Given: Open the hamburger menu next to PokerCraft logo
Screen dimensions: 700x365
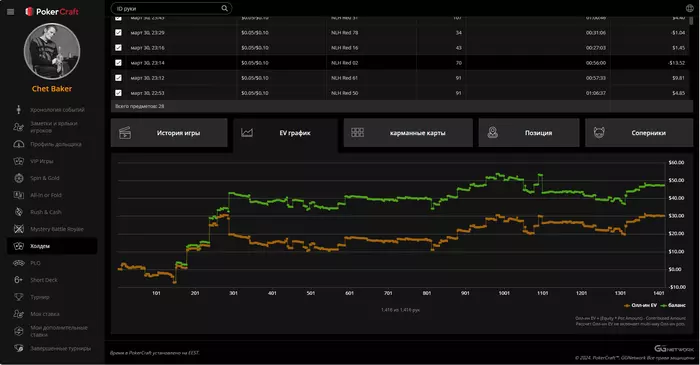Looking at the screenshot, I should tap(11, 12).
